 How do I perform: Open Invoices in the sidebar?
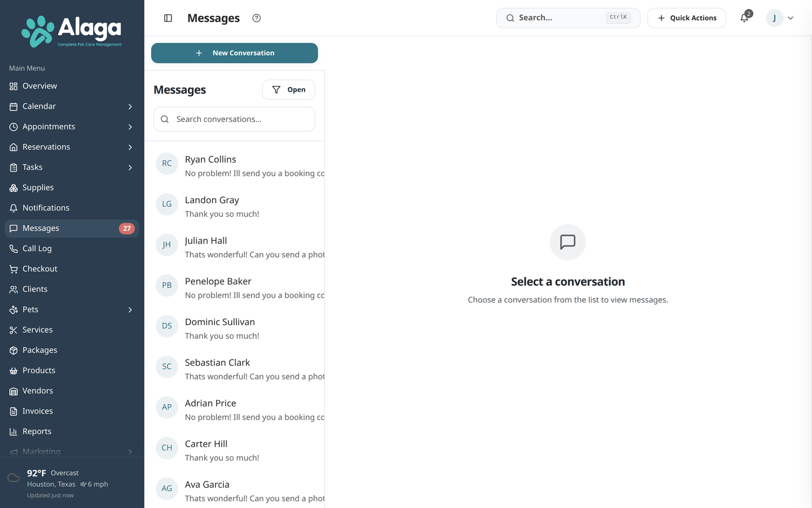72,411
